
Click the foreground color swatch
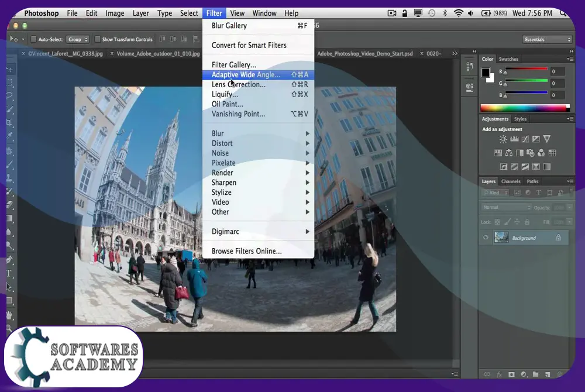(486, 73)
